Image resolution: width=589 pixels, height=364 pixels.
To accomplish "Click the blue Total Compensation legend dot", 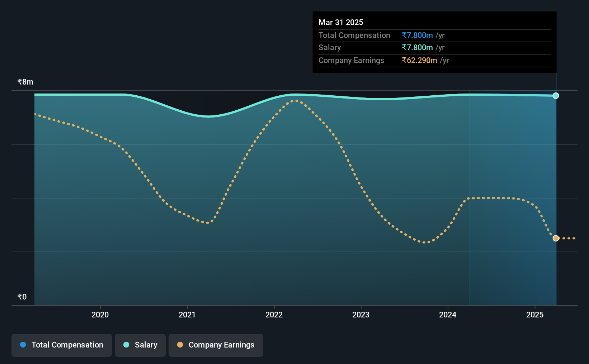I will [x=23, y=345].
